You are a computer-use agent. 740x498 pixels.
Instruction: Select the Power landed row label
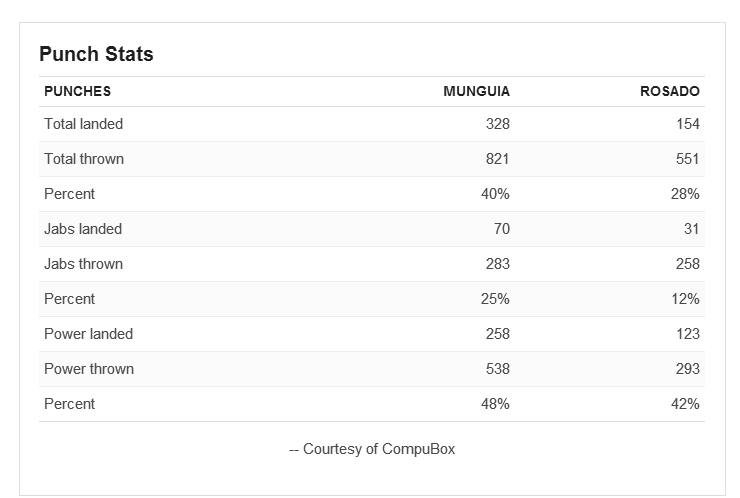[x=89, y=334]
